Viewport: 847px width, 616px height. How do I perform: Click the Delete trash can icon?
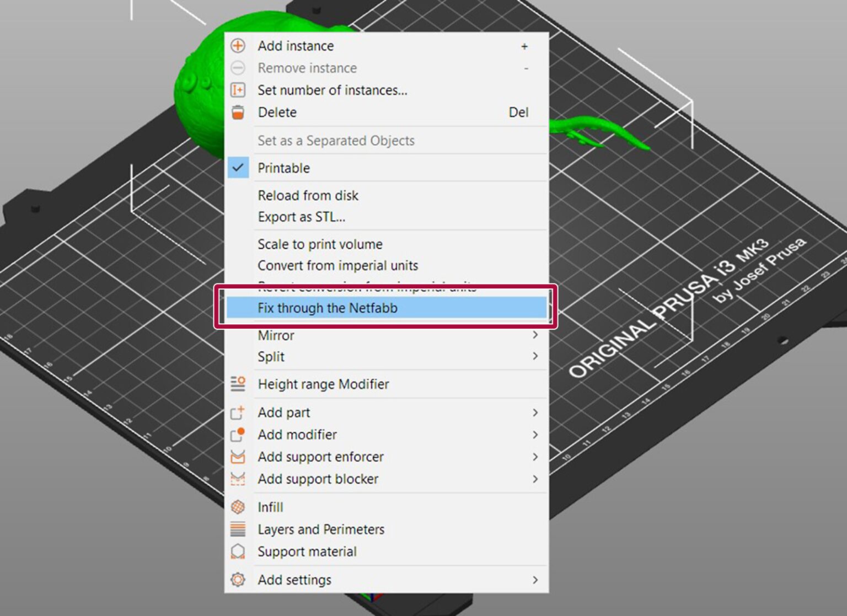coord(238,112)
